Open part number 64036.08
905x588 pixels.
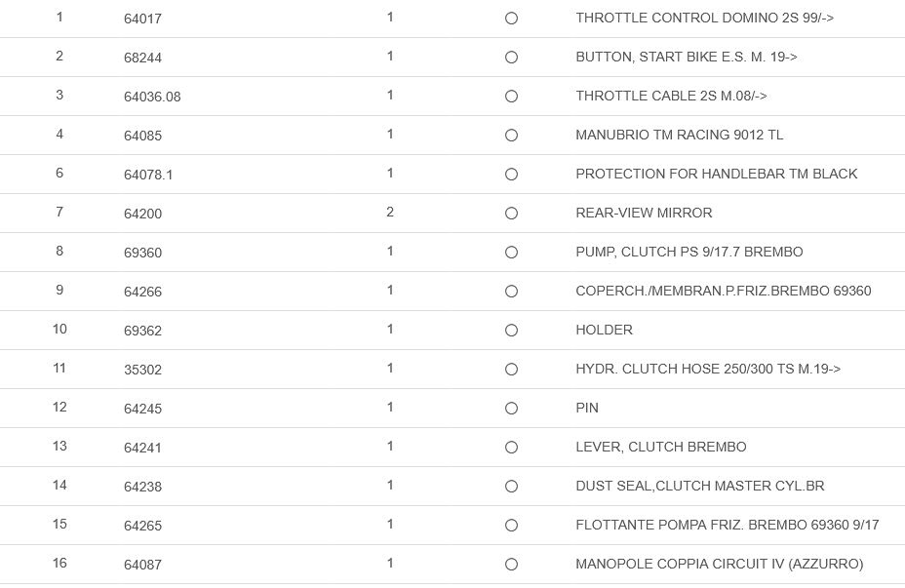pyautogui.click(x=152, y=97)
